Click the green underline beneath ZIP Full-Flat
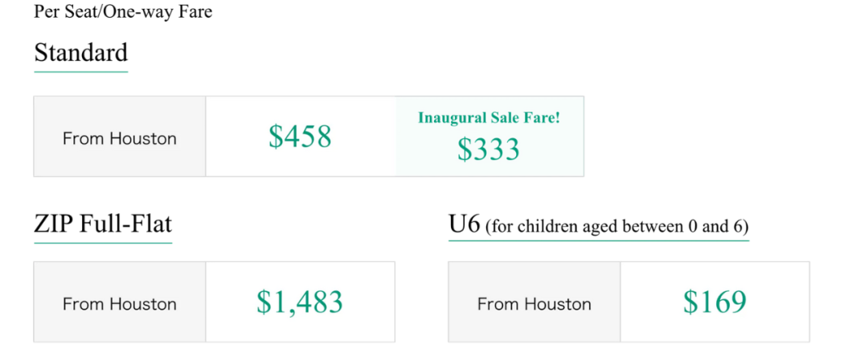 point(103,243)
